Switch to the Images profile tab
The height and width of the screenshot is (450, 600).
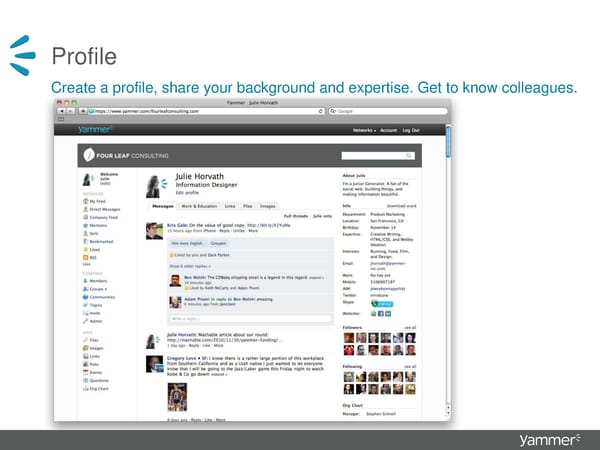[x=268, y=206]
